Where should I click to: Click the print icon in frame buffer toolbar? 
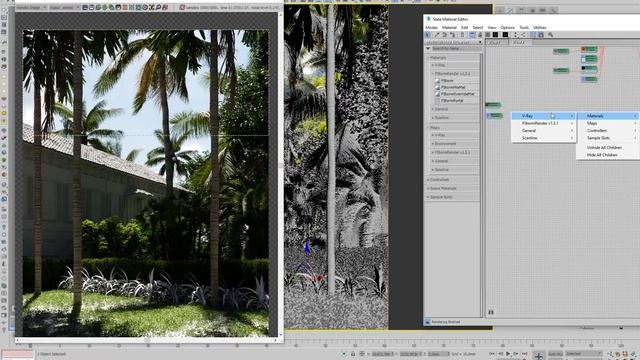tap(164, 7)
